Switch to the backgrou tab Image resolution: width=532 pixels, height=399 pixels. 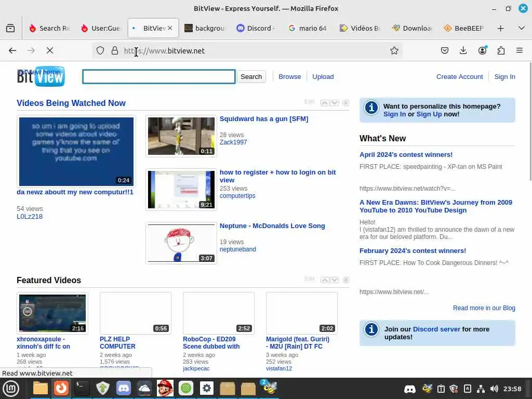(x=205, y=28)
